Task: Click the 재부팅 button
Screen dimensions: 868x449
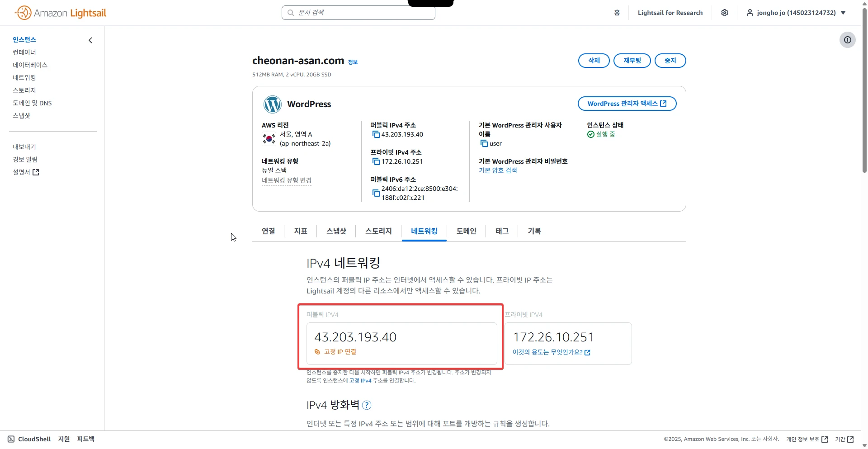Action: (632, 61)
